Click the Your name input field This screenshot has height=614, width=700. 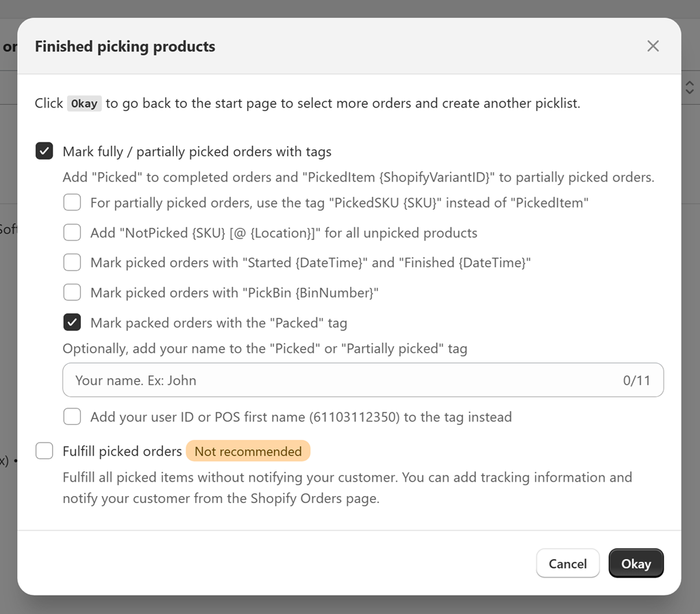click(342, 380)
